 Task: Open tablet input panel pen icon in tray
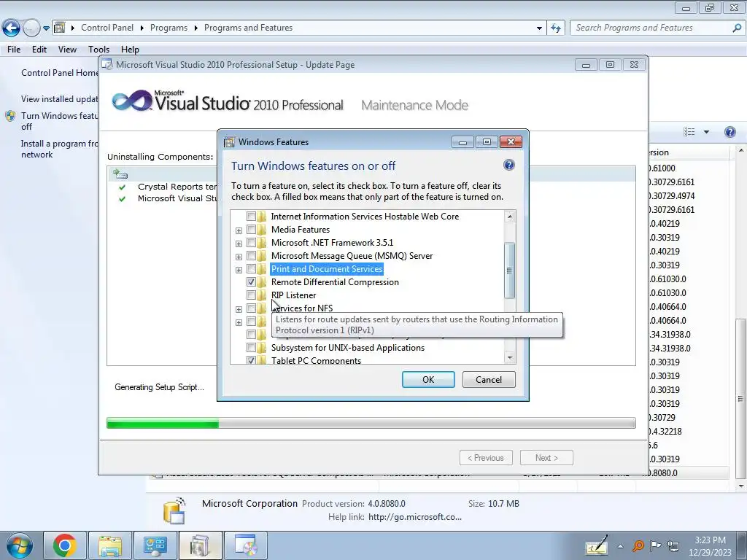597,545
